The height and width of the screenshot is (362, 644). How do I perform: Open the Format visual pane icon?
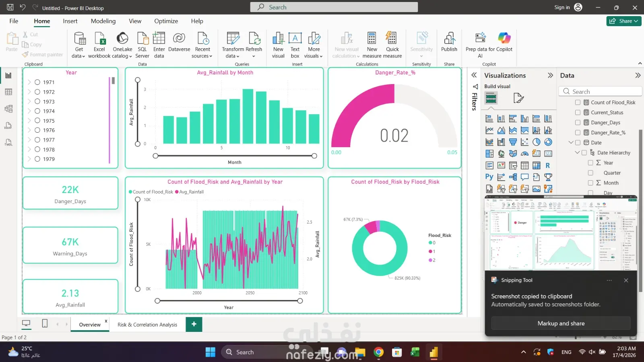(x=518, y=98)
